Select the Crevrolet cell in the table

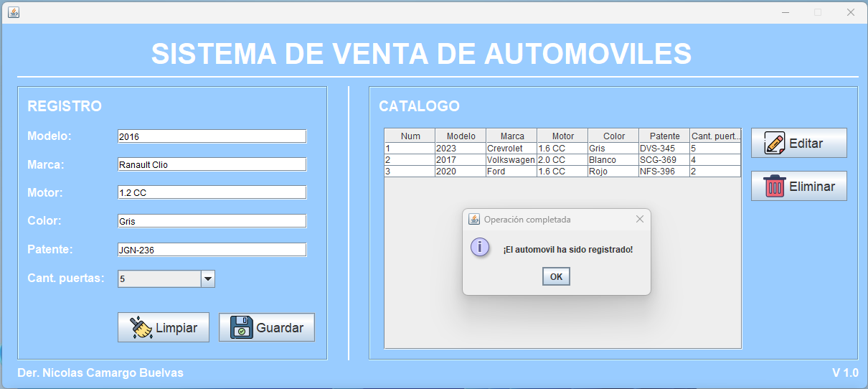tap(511, 149)
